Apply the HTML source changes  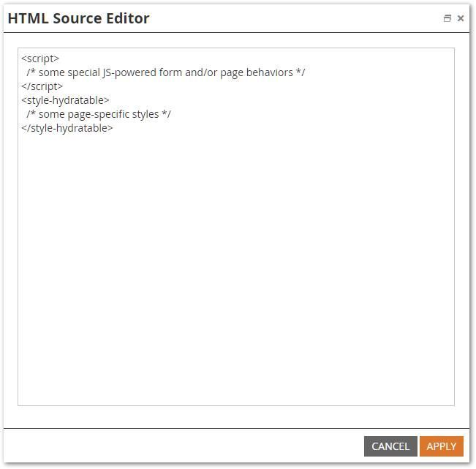pyautogui.click(x=442, y=446)
